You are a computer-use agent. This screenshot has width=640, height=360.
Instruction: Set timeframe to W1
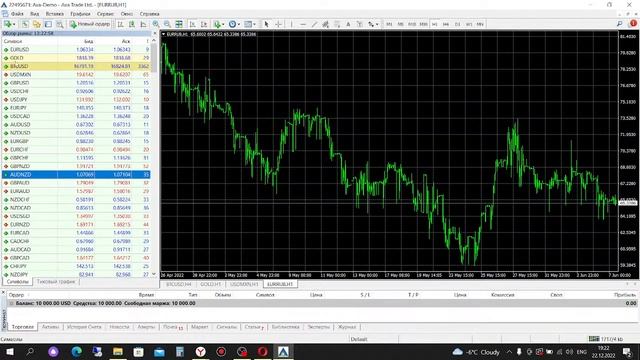(x=469, y=24)
